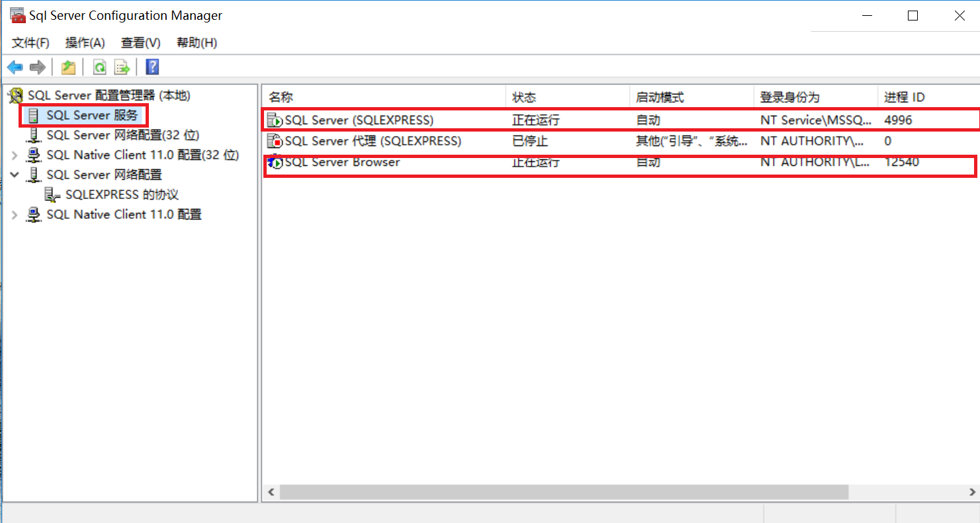
Task: Click the scroll left arrow of services list
Action: pos(271,493)
